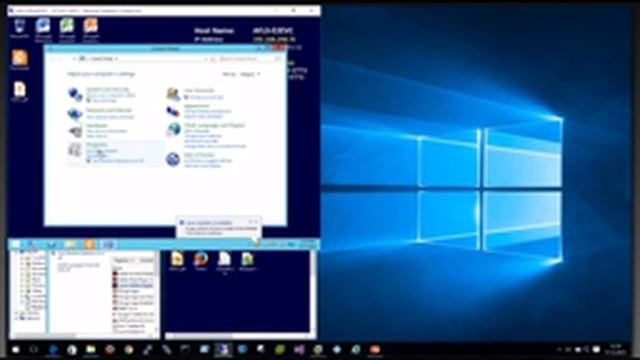The image size is (640, 360).
Task: Select the active Remote Desktop taskbar icon
Action: (x=223, y=349)
